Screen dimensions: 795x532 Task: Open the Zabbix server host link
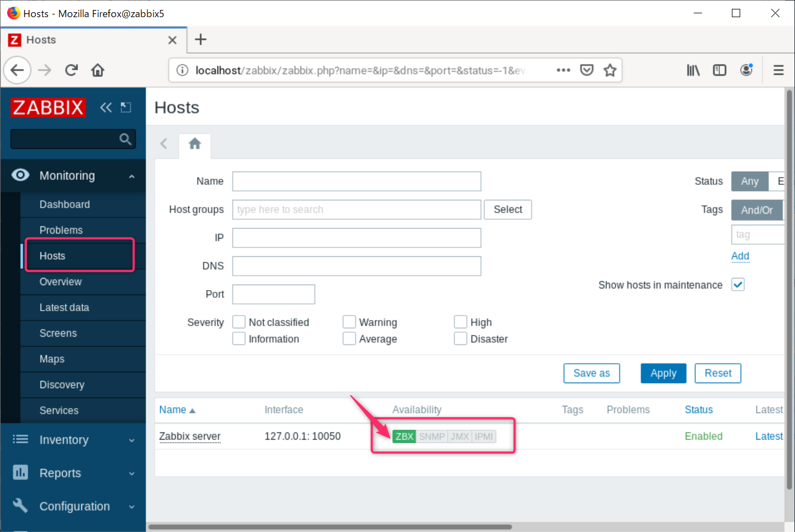click(x=190, y=436)
